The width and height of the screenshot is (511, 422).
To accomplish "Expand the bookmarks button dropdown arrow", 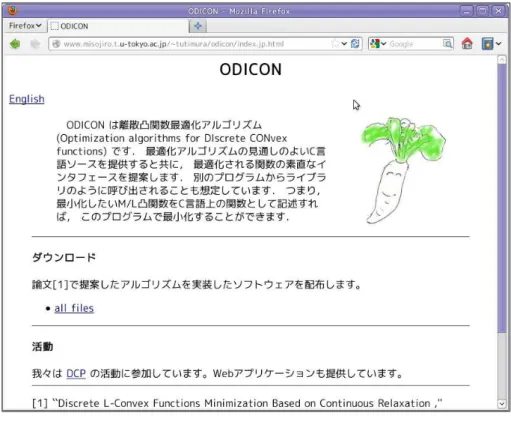I will tap(498, 44).
